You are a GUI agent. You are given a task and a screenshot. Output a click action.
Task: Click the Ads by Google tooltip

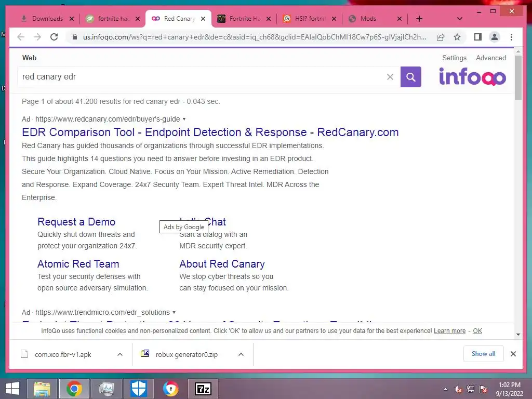(x=183, y=227)
